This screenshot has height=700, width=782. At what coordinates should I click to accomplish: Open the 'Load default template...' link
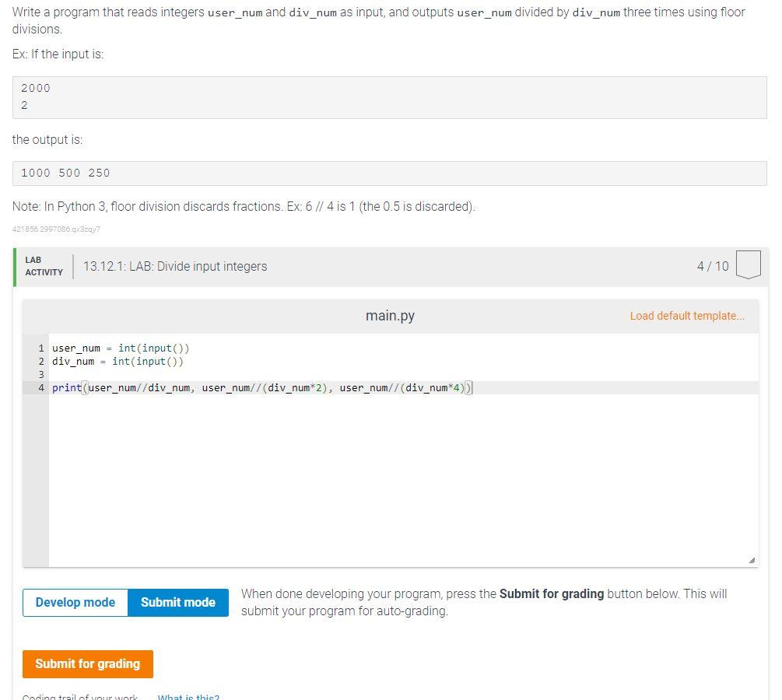(x=686, y=316)
